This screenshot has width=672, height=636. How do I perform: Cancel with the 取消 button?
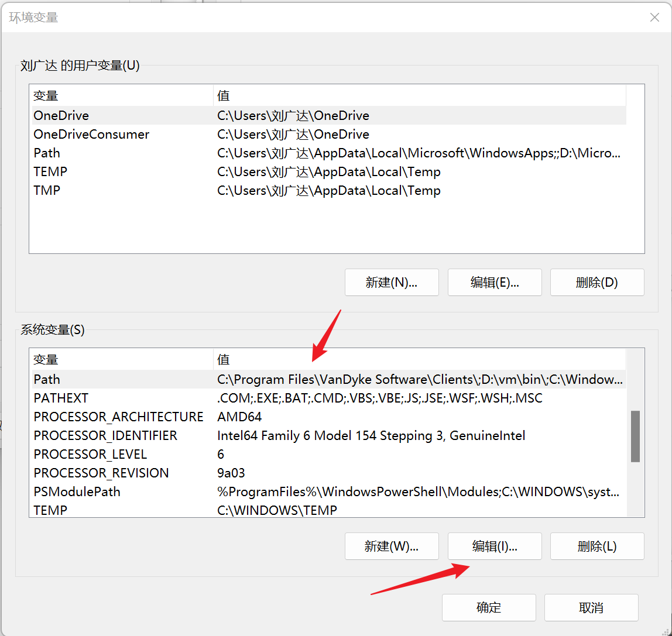point(591,607)
